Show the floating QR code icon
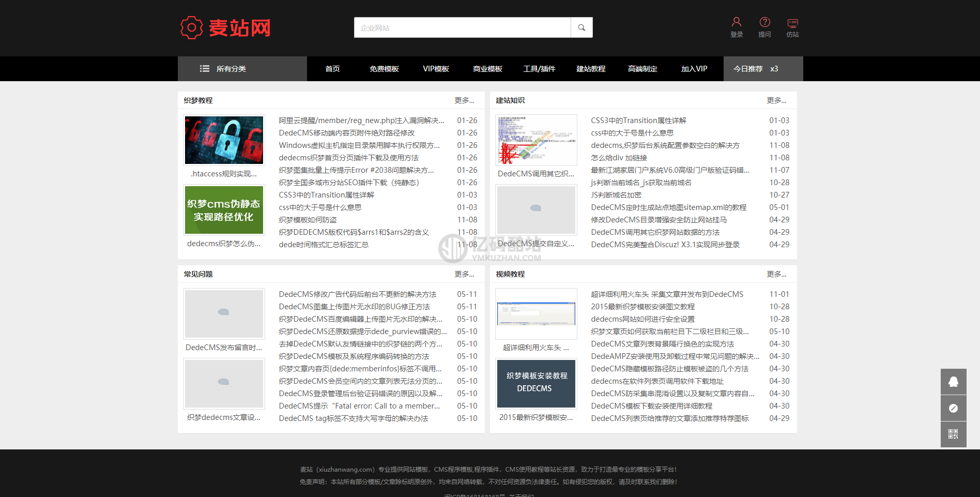 click(953, 434)
